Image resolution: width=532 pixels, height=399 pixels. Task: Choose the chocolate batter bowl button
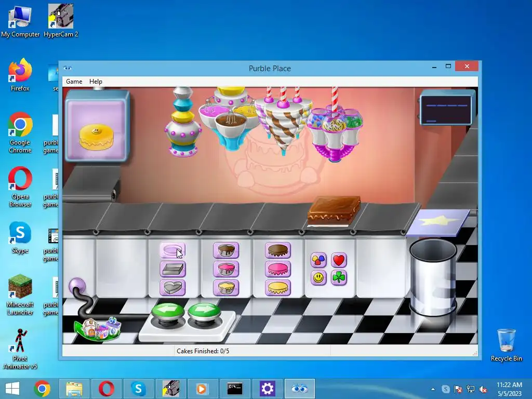click(226, 250)
